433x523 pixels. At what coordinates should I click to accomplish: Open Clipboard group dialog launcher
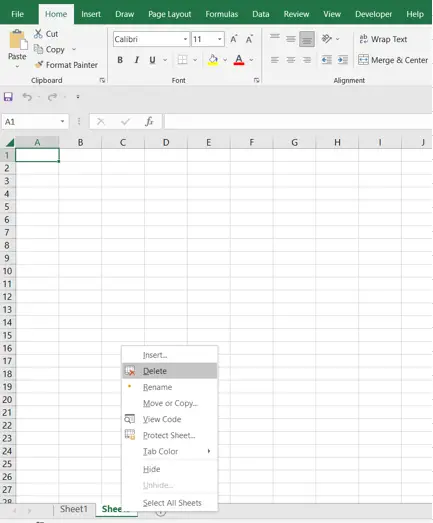(102, 80)
